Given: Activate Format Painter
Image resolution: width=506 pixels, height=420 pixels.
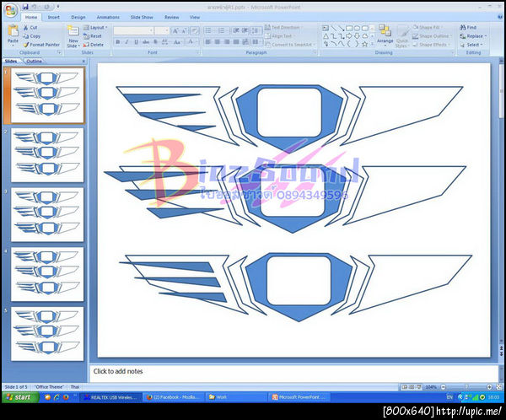Looking at the screenshot, I should (x=41, y=45).
